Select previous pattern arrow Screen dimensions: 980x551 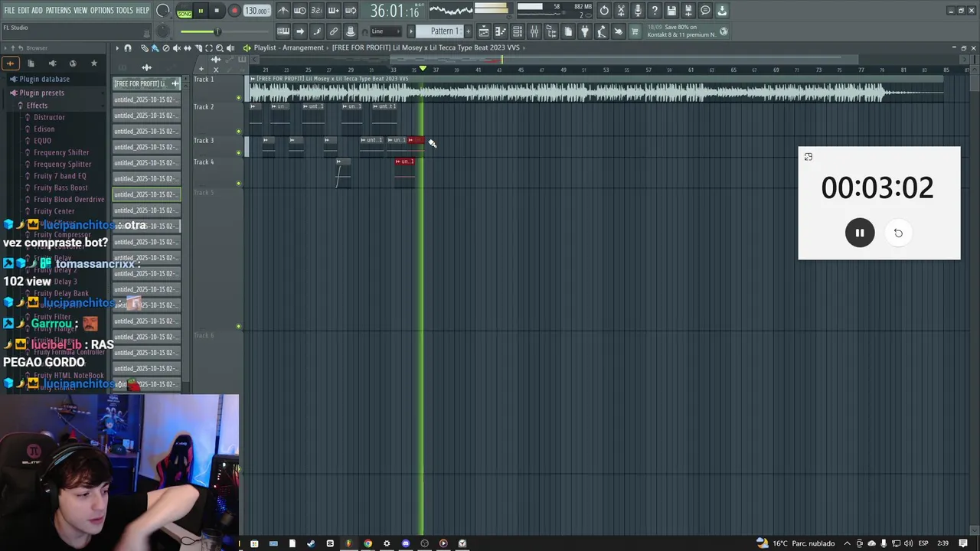pos(411,31)
